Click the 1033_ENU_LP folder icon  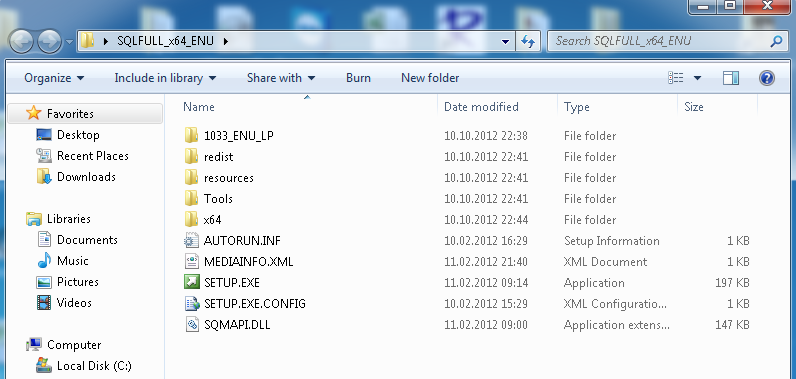click(191, 135)
